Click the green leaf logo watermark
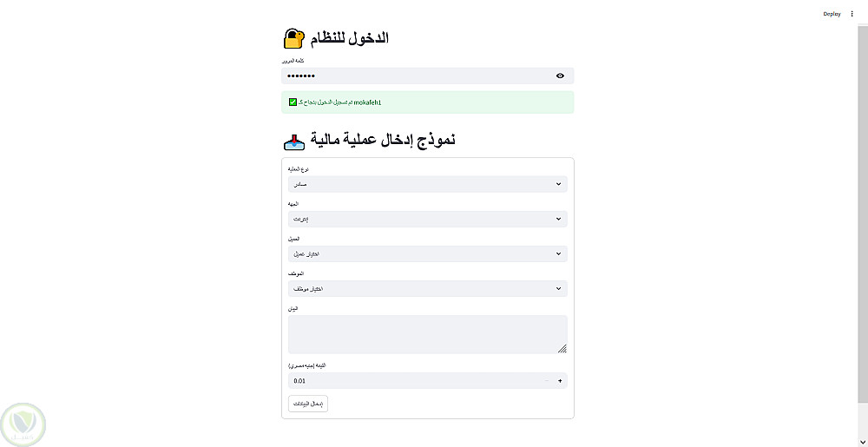The width and height of the screenshot is (868, 447). pos(23,424)
